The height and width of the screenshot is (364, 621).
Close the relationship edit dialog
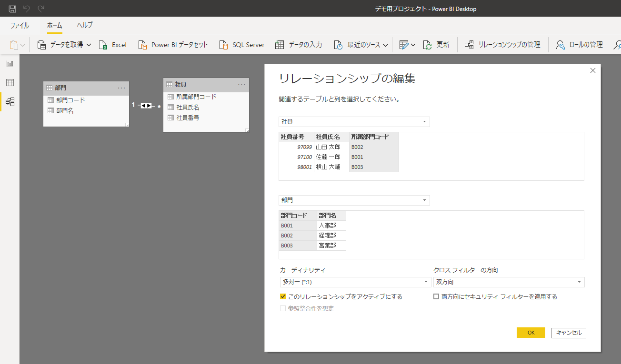[593, 70]
